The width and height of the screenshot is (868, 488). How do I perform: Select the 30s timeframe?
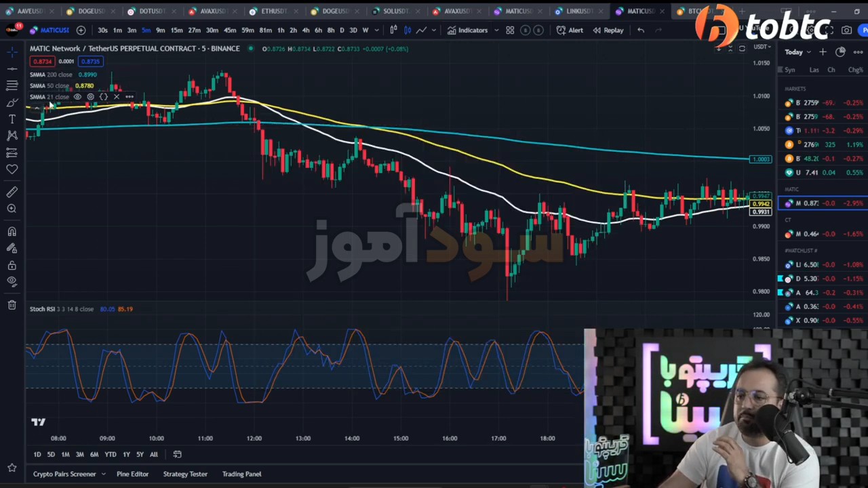point(102,30)
